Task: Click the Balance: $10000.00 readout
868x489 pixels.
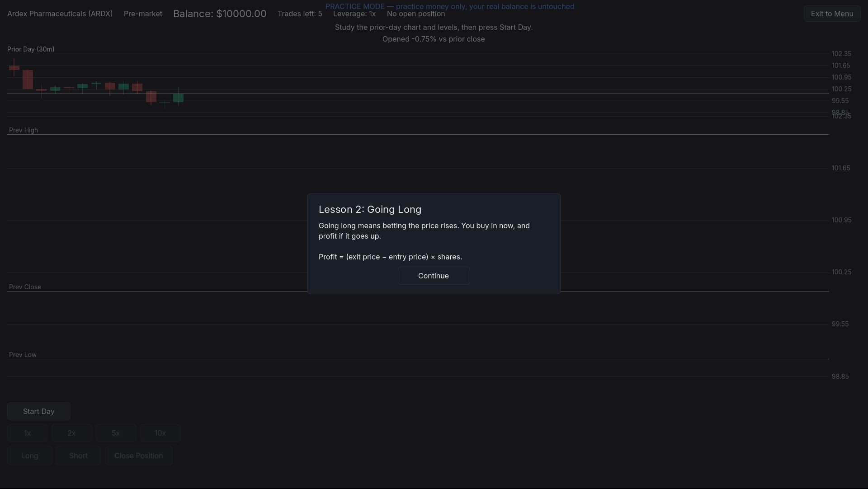Action: coord(220,14)
